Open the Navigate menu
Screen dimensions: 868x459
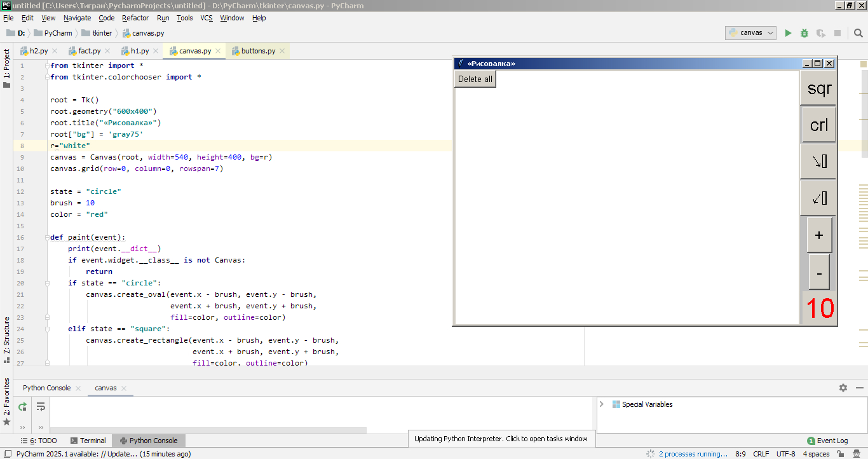pos(77,18)
